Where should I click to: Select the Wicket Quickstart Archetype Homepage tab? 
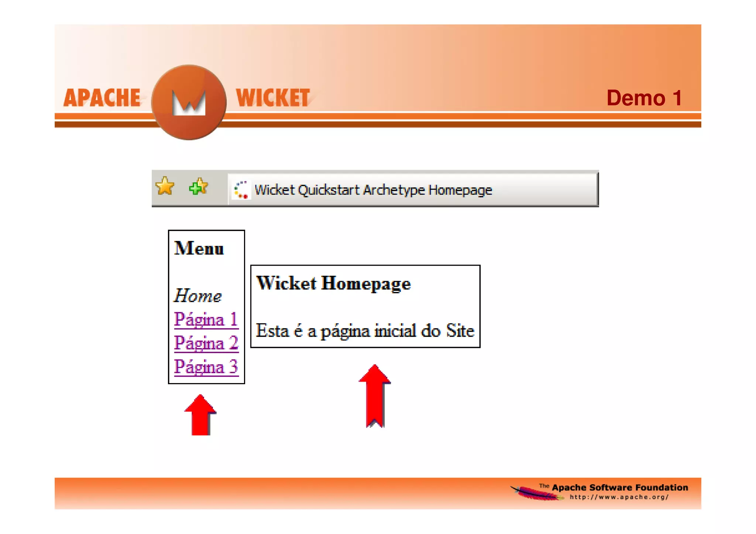(412, 189)
